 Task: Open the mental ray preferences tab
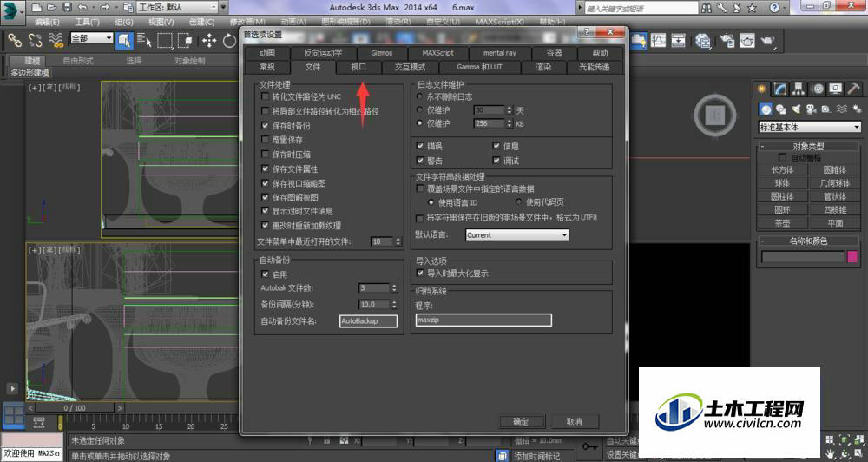click(499, 53)
